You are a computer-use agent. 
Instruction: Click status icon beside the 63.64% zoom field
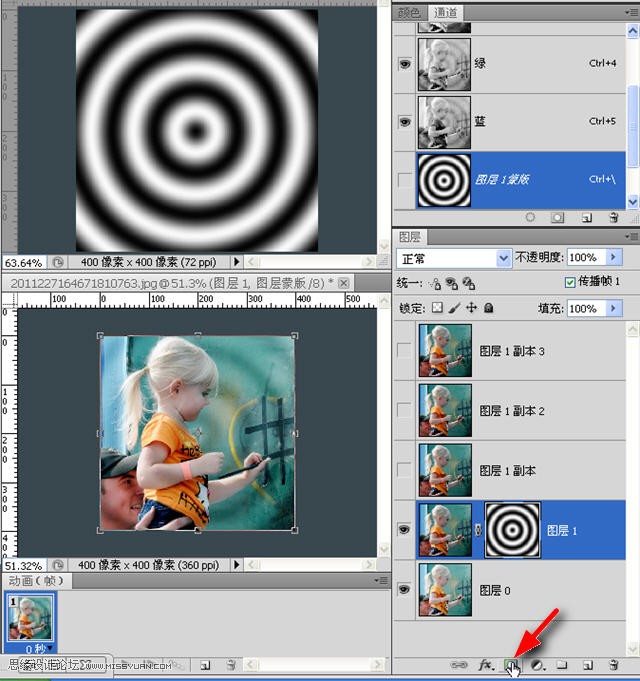(58, 262)
